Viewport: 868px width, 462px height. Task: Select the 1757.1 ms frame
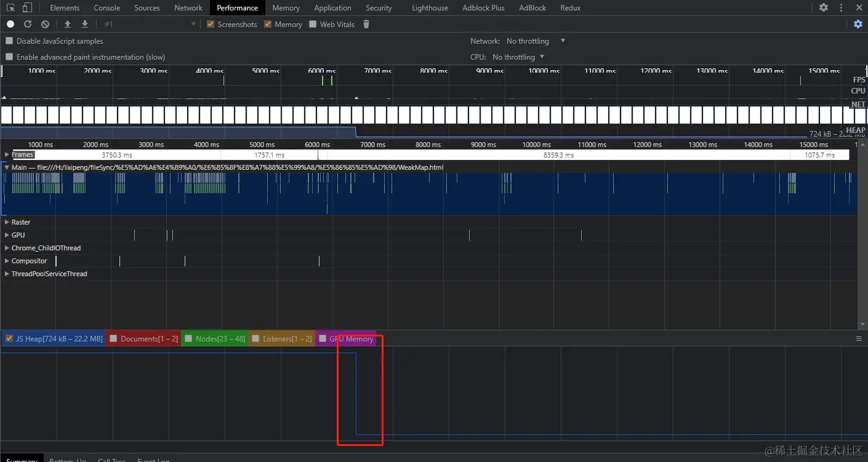click(270, 155)
